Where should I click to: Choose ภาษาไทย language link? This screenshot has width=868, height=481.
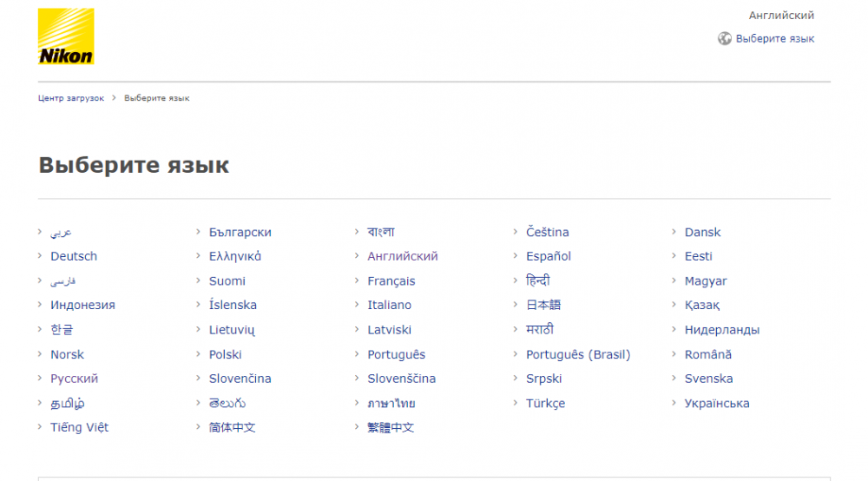(391, 404)
